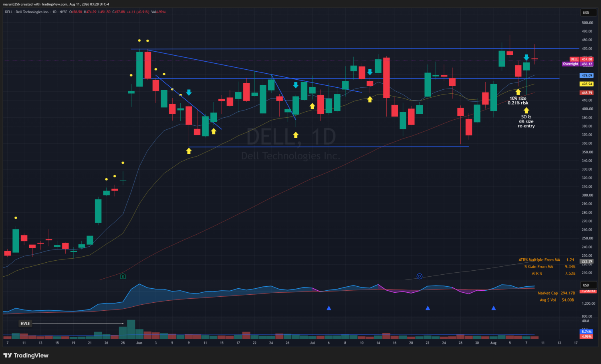Click the +4.11 (+0.91%) change value
This screenshot has height=364, width=601.
(138, 12)
